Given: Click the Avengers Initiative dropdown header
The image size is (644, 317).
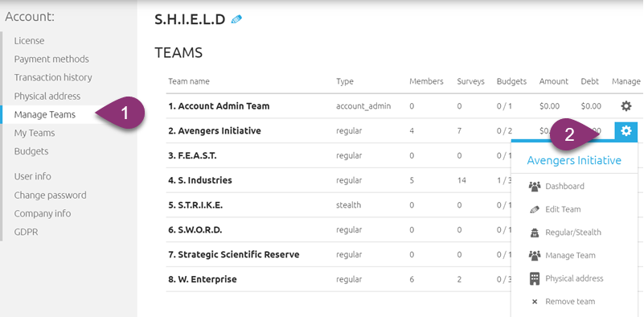Looking at the screenshot, I should [x=574, y=160].
